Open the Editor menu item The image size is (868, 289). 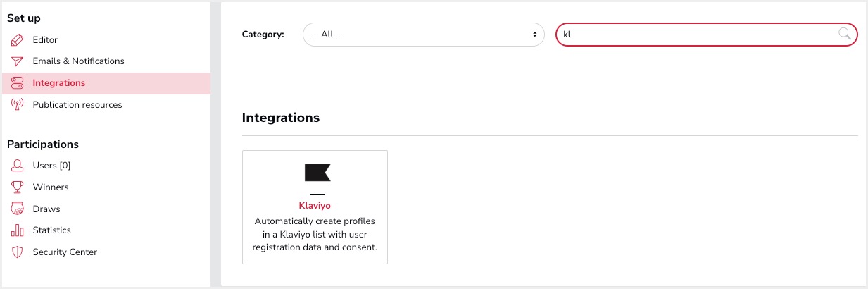coord(45,40)
